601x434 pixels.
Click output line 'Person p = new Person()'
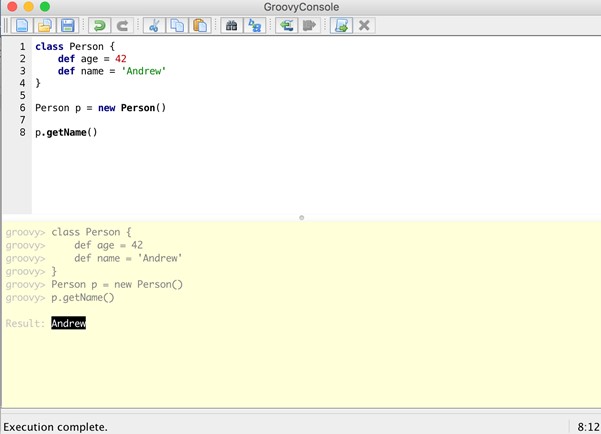(x=117, y=284)
